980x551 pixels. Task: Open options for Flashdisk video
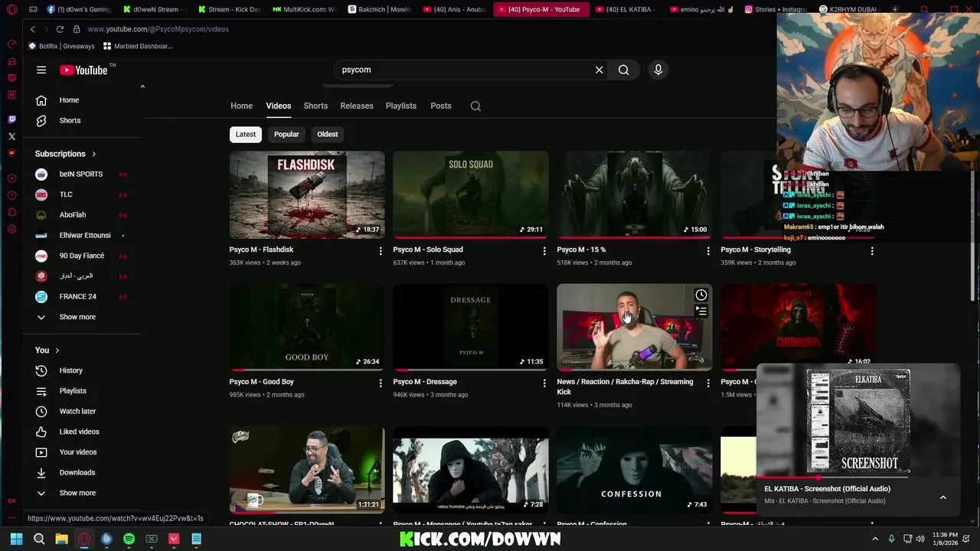381,251
